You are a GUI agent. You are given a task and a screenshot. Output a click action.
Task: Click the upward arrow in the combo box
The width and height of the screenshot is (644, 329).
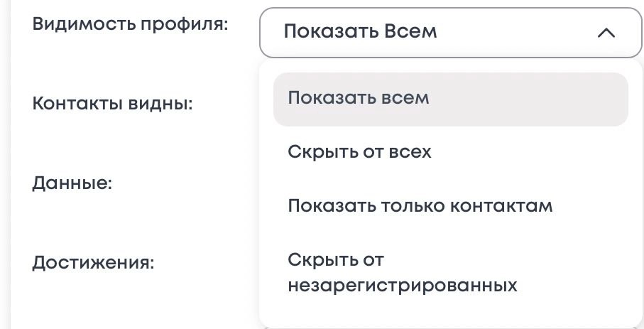(606, 33)
